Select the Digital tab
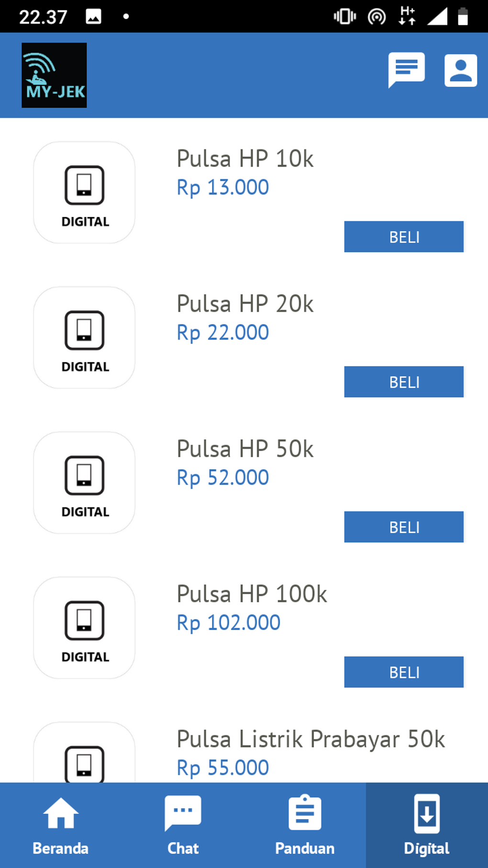 (427, 825)
